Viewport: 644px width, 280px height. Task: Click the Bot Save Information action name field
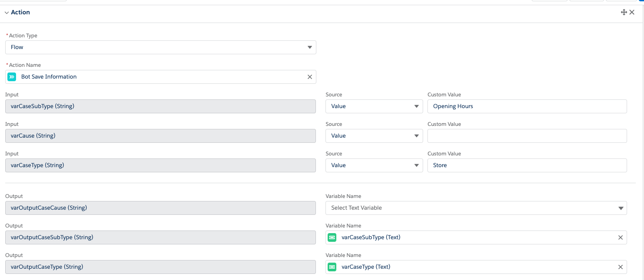pos(161,77)
